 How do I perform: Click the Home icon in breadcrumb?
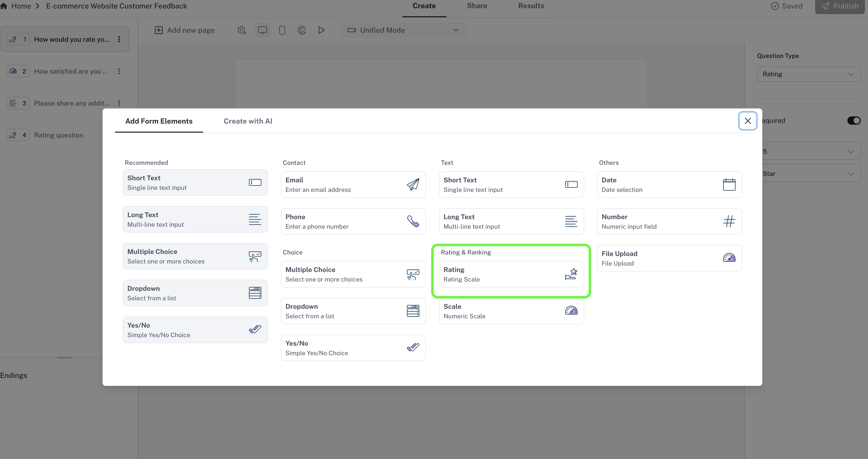pos(4,6)
